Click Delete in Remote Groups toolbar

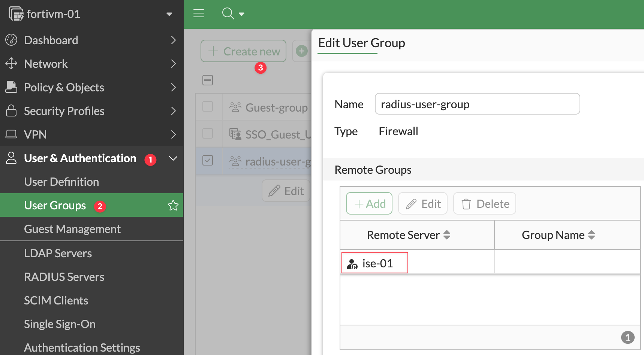[x=485, y=204]
